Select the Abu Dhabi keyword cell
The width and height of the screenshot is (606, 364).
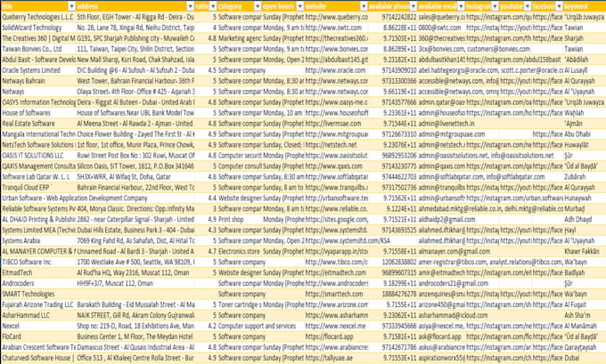[584, 134]
